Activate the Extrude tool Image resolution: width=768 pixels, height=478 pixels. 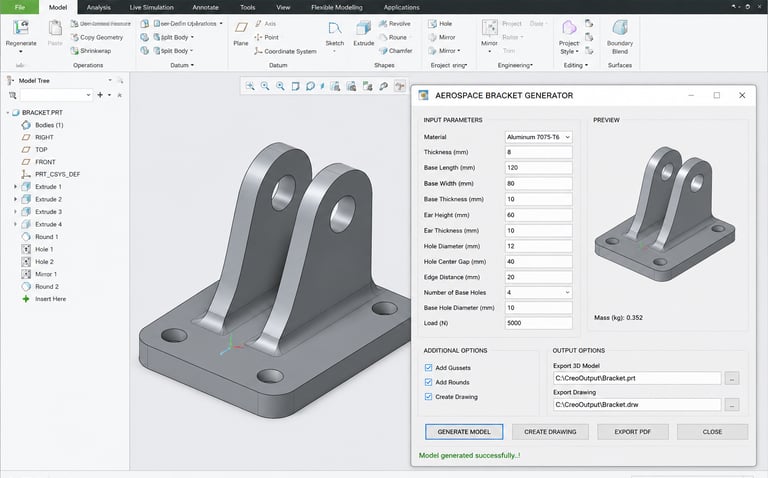point(363,34)
